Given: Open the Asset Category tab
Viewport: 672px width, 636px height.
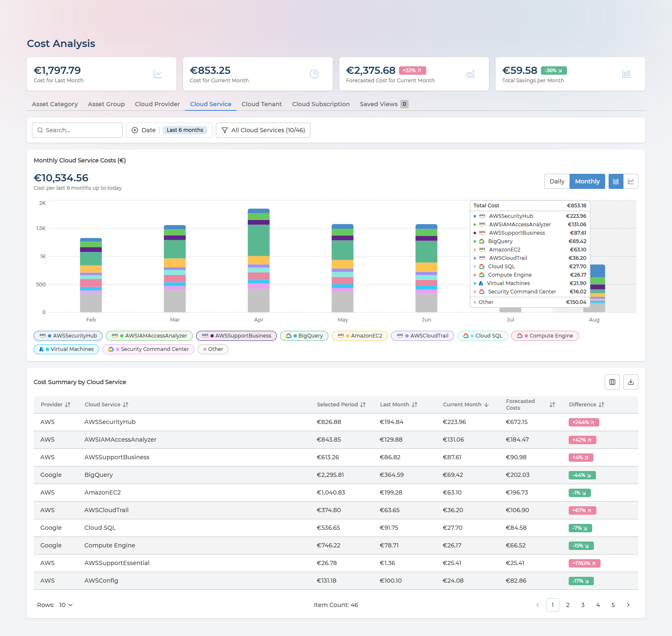Looking at the screenshot, I should [x=55, y=104].
